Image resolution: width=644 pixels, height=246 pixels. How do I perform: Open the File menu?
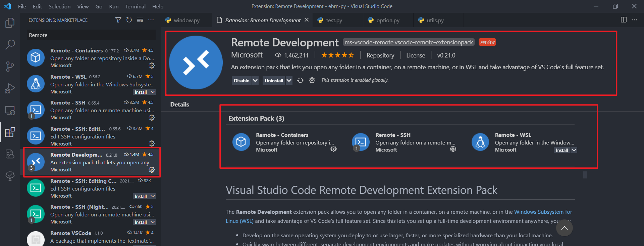click(x=22, y=6)
